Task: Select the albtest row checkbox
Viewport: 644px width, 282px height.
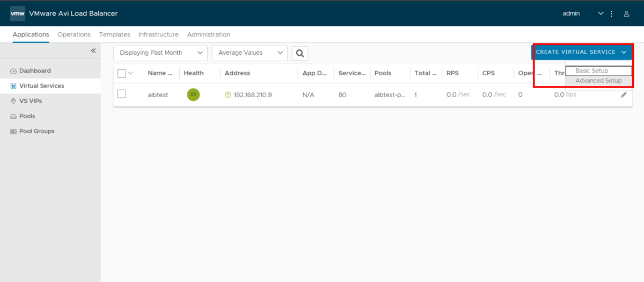Action: coord(121,94)
